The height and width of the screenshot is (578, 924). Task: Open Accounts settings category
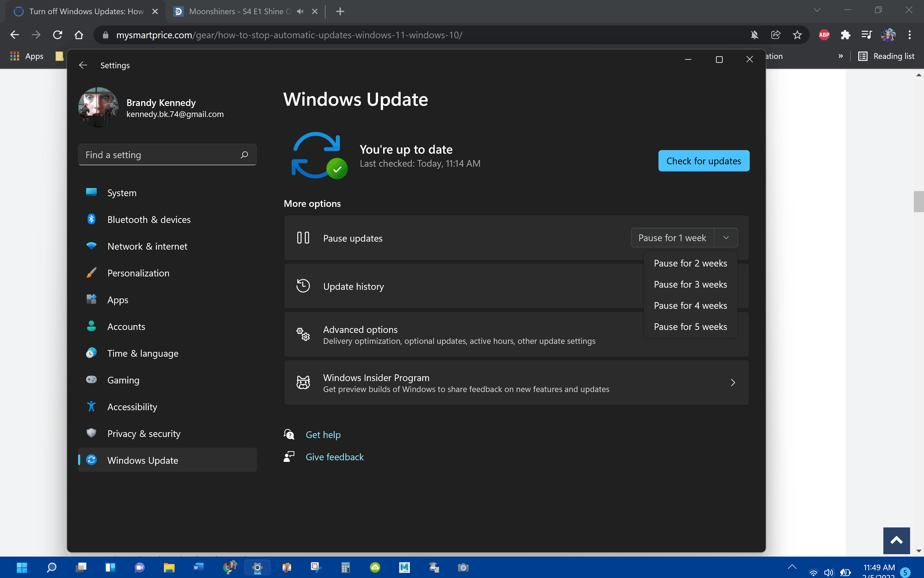pyautogui.click(x=167, y=326)
